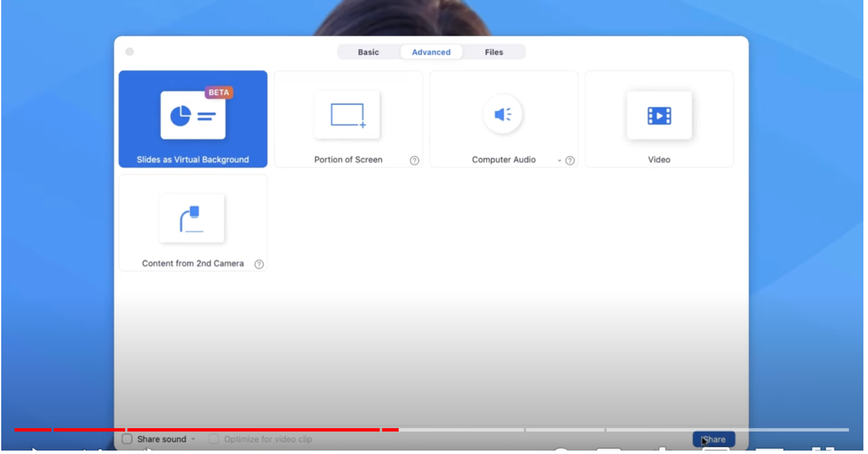Open help for Portion of Screen
868x454 pixels.
click(414, 161)
